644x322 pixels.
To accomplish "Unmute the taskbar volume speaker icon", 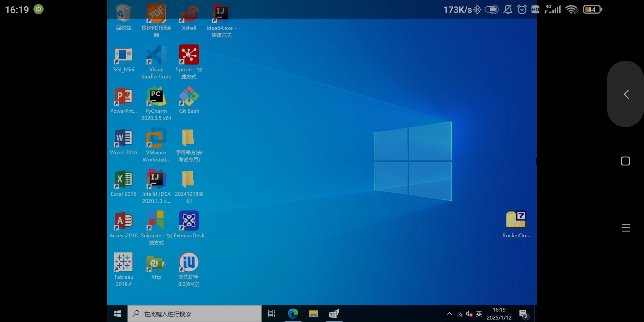I will point(469,314).
